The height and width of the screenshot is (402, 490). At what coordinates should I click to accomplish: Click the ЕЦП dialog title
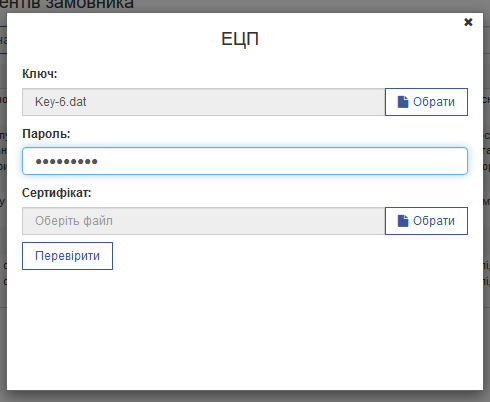pyautogui.click(x=240, y=39)
